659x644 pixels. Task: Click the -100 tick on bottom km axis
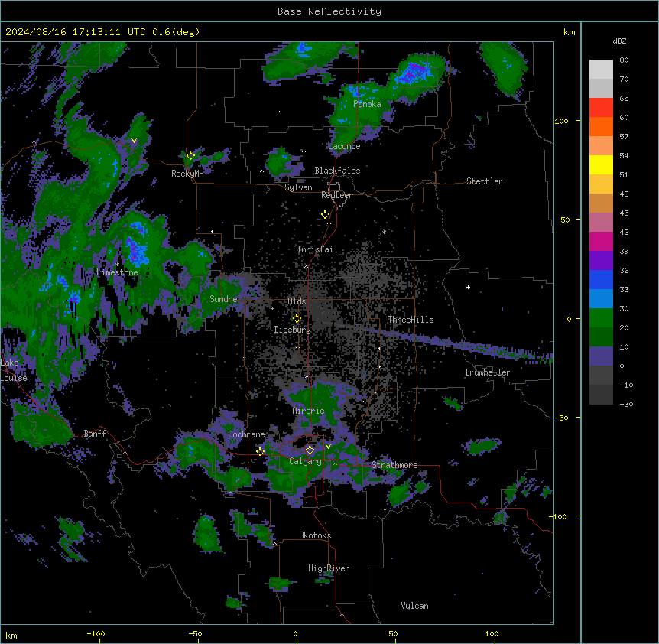tap(96, 633)
